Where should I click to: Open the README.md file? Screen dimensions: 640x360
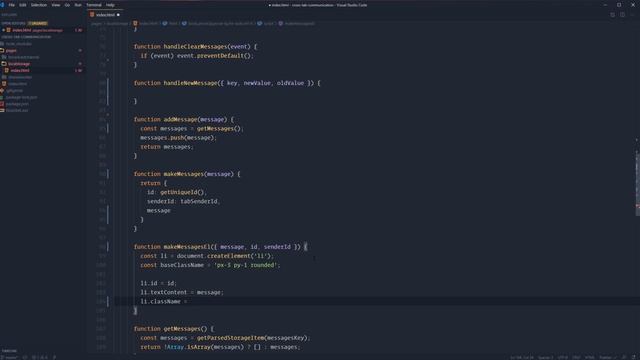[17, 110]
